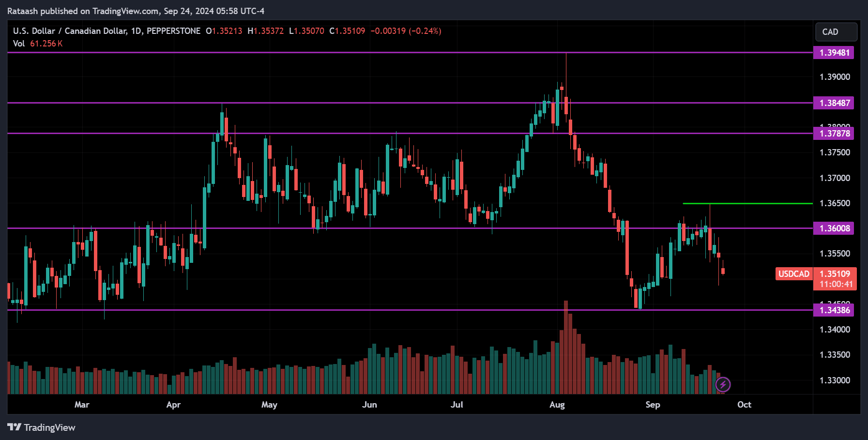Open the CAD currency button

tap(836, 32)
